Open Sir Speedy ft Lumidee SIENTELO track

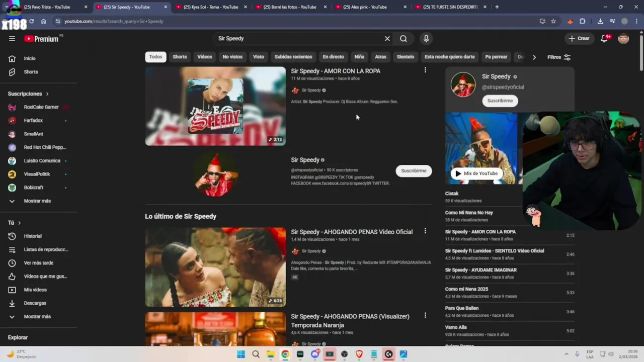[x=495, y=251]
